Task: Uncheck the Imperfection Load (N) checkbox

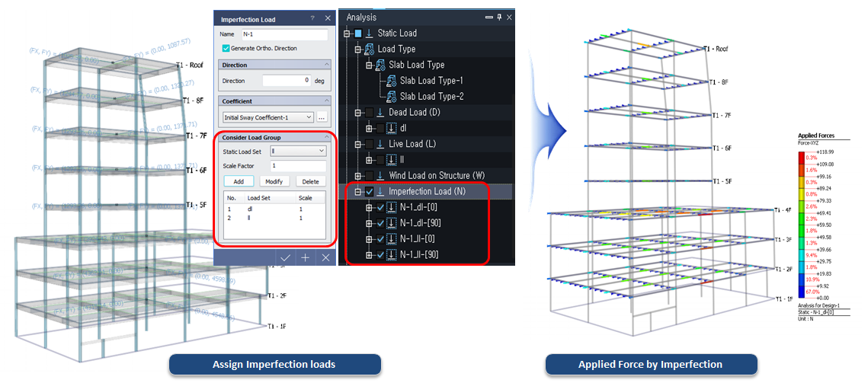Action: coord(369,192)
